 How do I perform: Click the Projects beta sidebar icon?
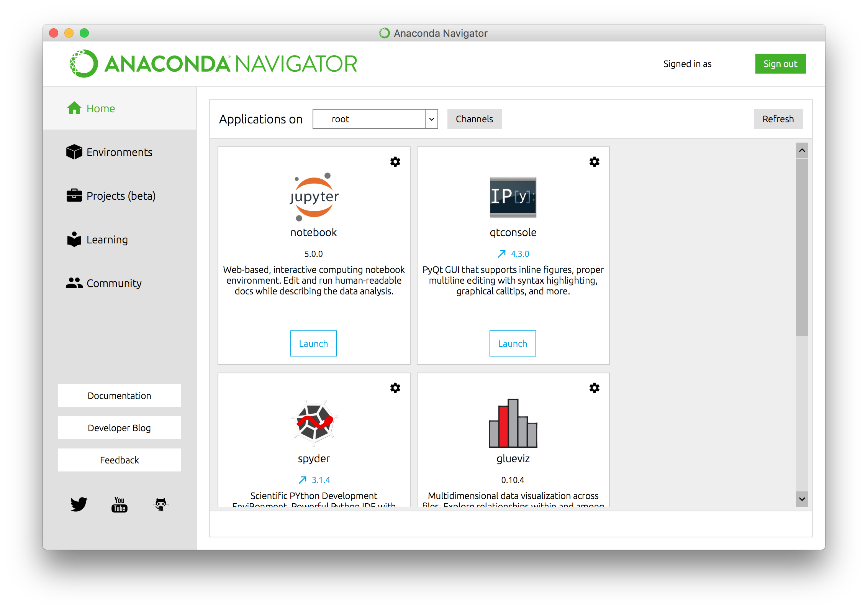[75, 195]
